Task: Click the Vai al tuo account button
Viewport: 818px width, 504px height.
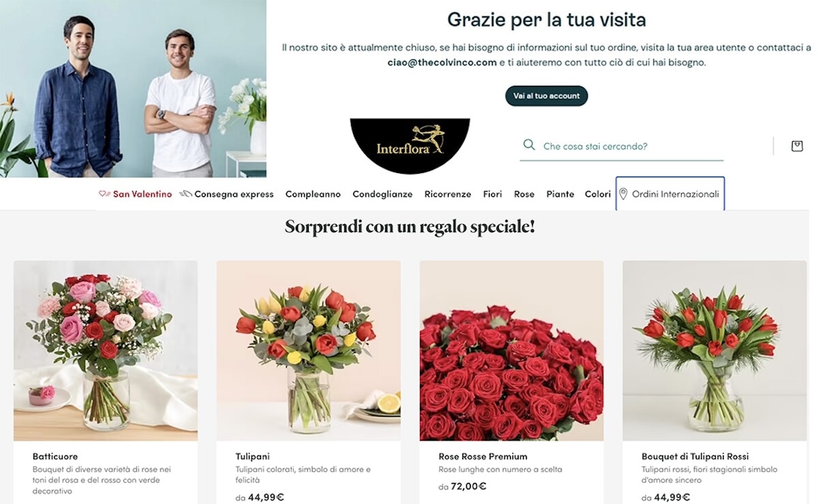Action: [547, 96]
